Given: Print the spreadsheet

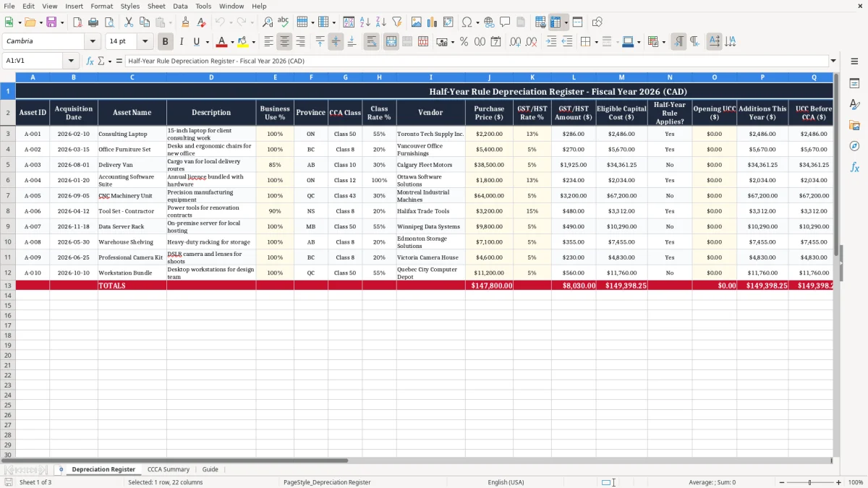Looking at the screenshot, I should tap(93, 22).
